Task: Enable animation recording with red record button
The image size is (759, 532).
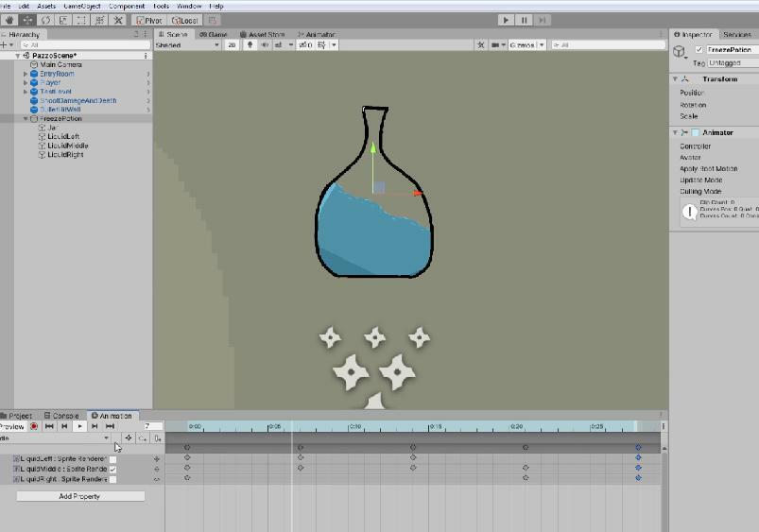Action: pyautogui.click(x=34, y=427)
